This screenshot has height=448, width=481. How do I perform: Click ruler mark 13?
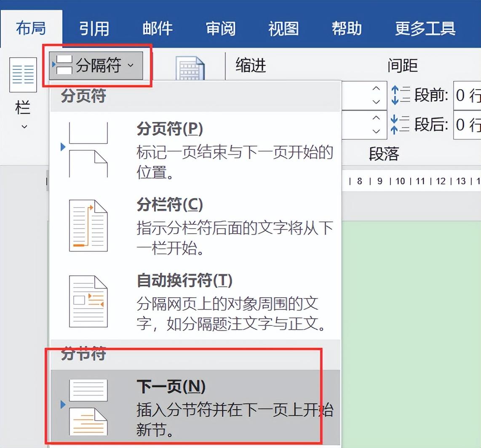click(461, 181)
